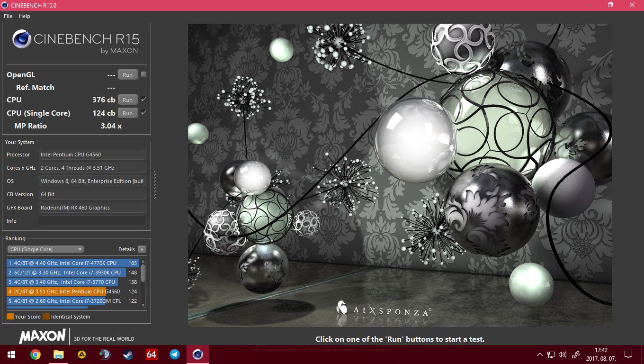Toggle the CPU (Single Core) test checkbox

pos(143,113)
